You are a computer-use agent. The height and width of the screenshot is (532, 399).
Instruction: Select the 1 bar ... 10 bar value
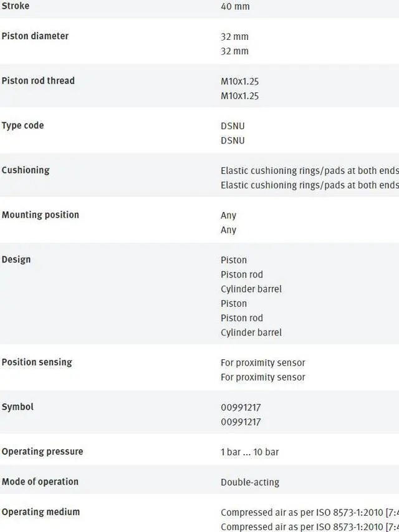249,452
